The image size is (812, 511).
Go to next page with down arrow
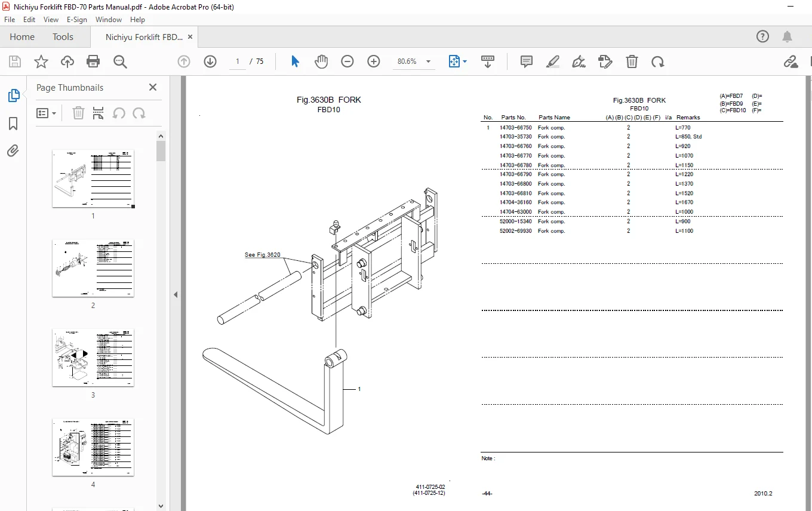click(210, 61)
